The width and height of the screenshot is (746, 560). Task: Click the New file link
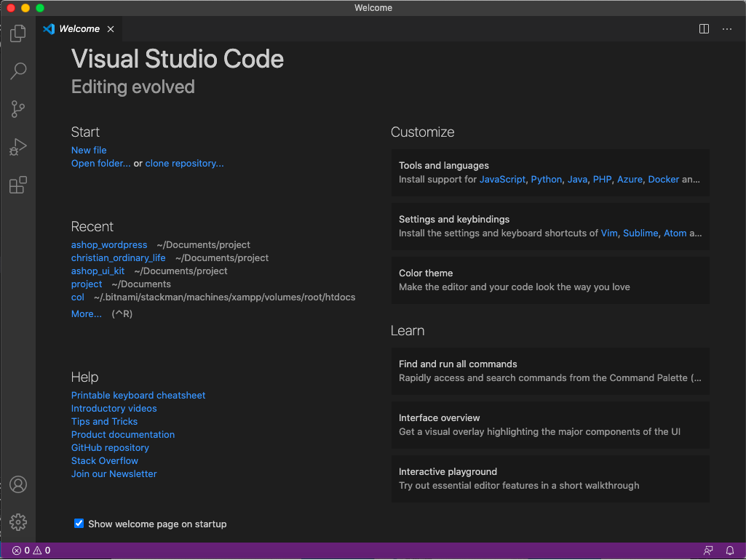[x=89, y=151]
